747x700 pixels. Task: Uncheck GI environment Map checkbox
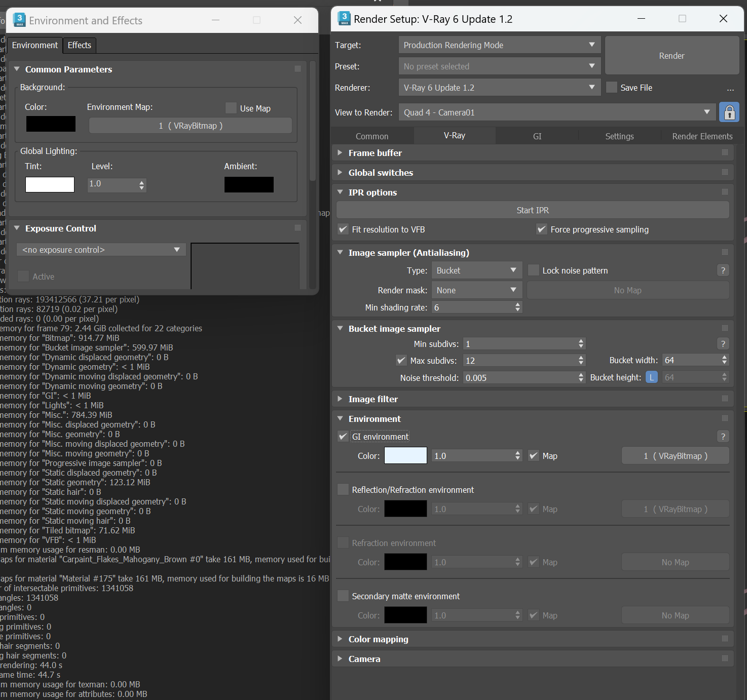[534, 455]
